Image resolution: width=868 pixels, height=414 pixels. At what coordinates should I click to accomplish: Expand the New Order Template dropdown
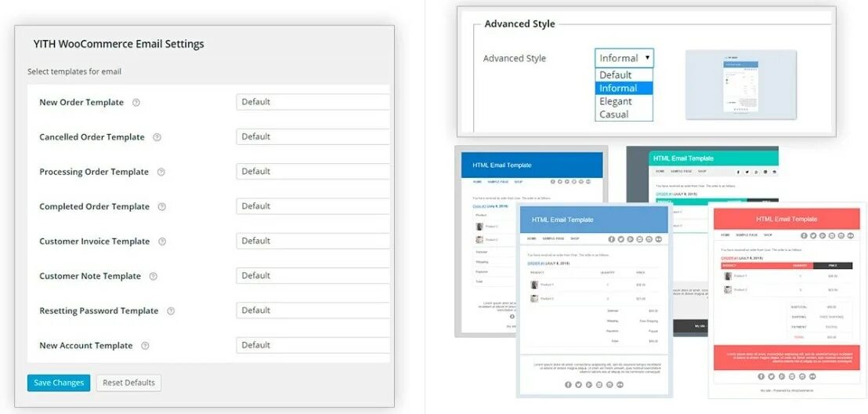click(x=313, y=102)
